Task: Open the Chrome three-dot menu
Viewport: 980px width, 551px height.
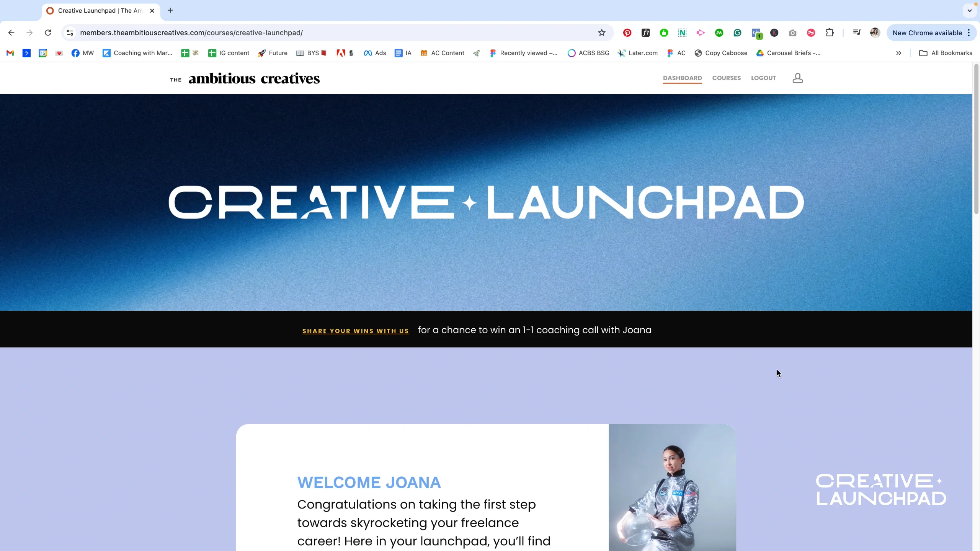Action: 969,33
